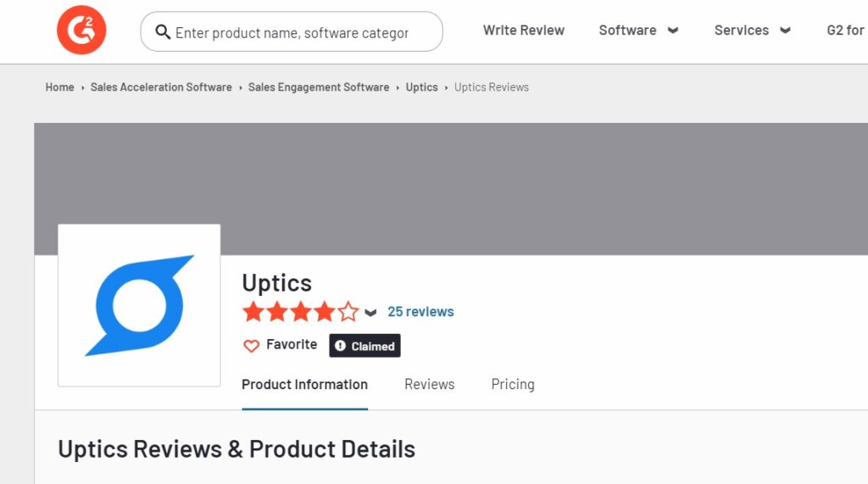
Task: Click the empty fifth rating star
Action: [x=348, y=312]
